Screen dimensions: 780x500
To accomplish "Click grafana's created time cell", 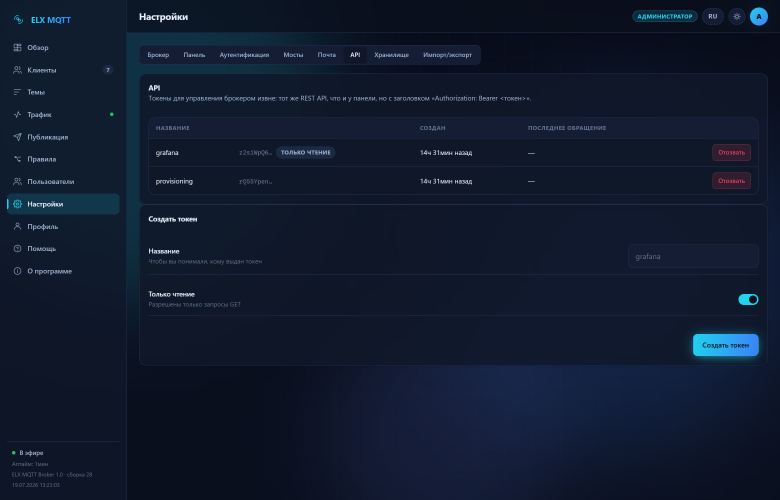I will [446, 153].
